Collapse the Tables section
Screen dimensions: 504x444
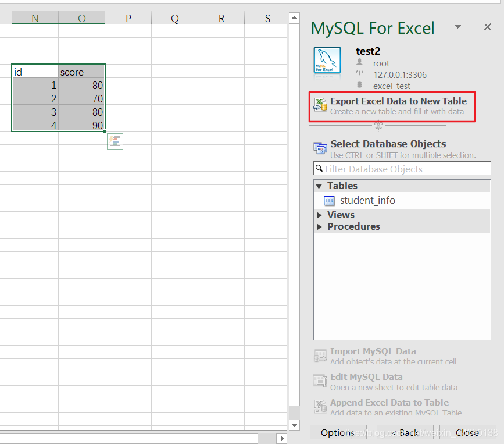click(319, 186)
